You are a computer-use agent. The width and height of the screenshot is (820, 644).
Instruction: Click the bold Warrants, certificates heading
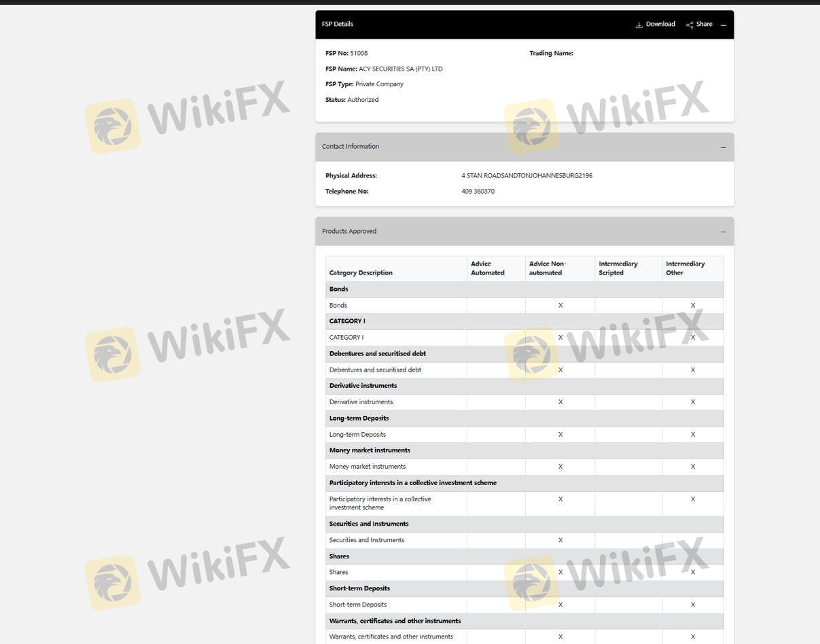point(395,621)
